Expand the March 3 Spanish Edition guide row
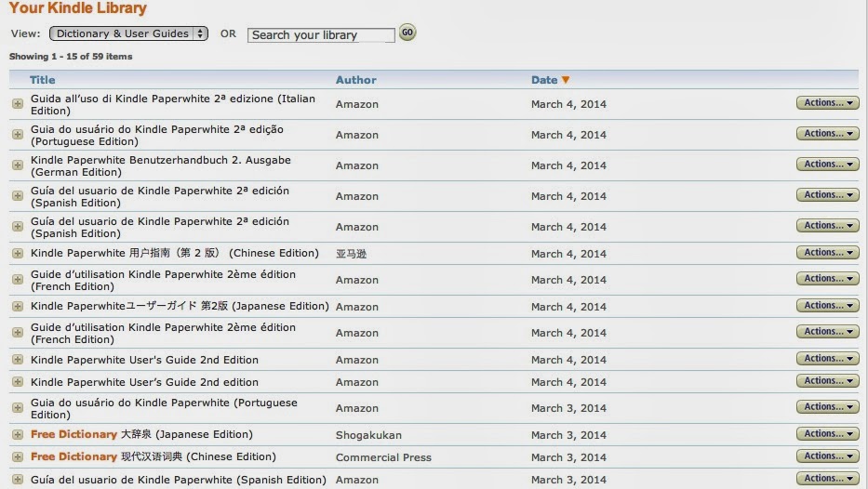868x489 pixels. click(x=18, y=480)
